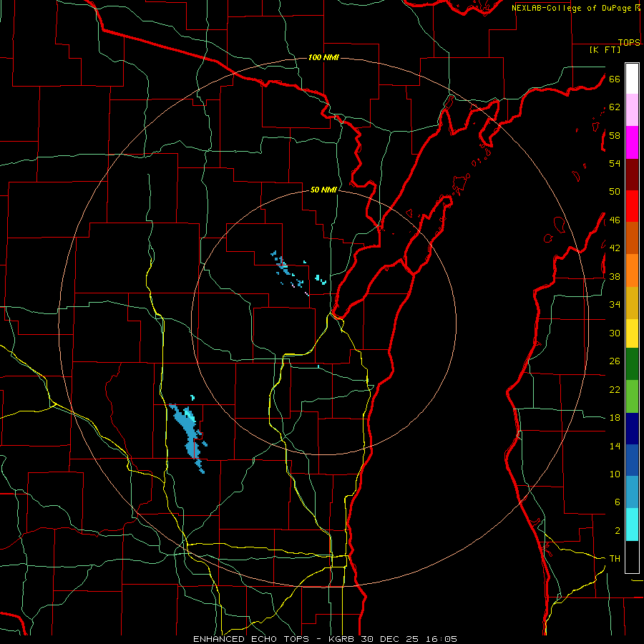644x644 pixels.
Task: Click the 34 legend scale value
Action: [615, 305]
